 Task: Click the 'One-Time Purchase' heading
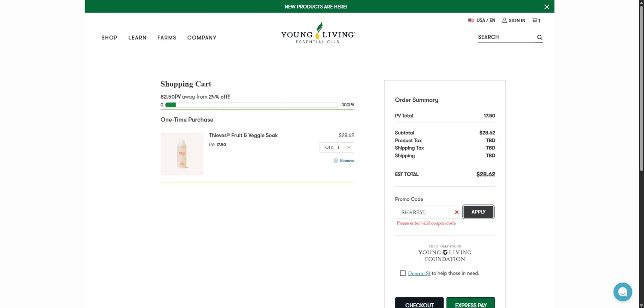pyautogui.click(x=187, y=120)
